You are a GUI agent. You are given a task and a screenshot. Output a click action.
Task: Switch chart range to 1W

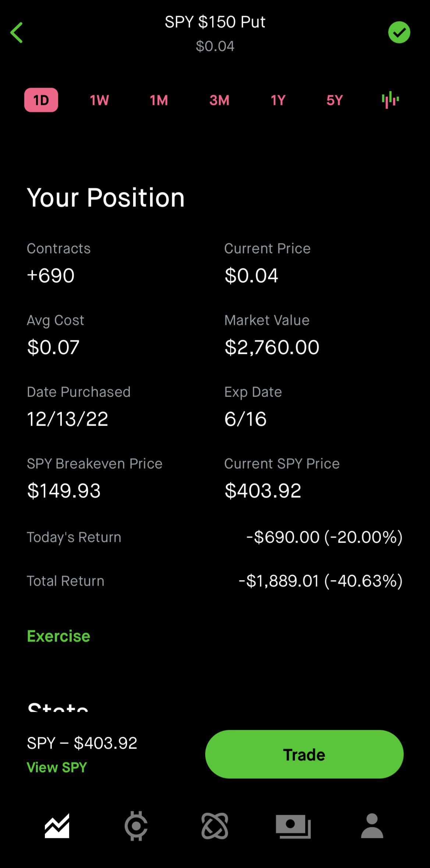coord(99,100)
